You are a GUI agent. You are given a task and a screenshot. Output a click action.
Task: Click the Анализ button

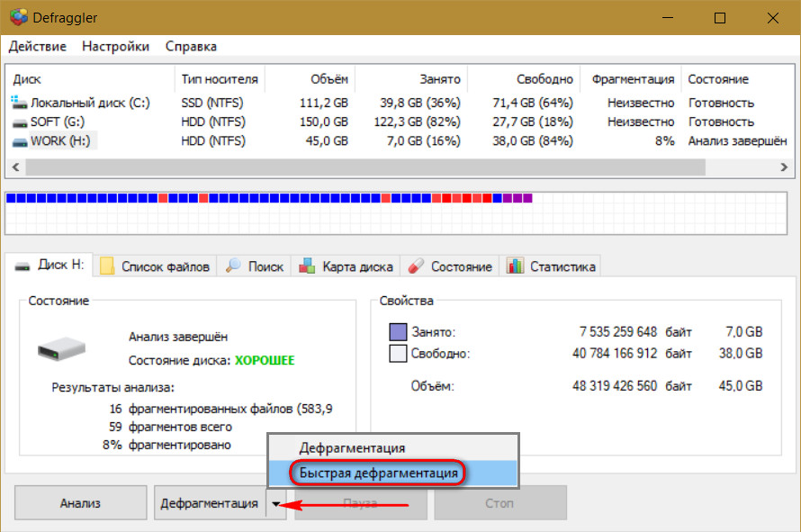[80, 503]
